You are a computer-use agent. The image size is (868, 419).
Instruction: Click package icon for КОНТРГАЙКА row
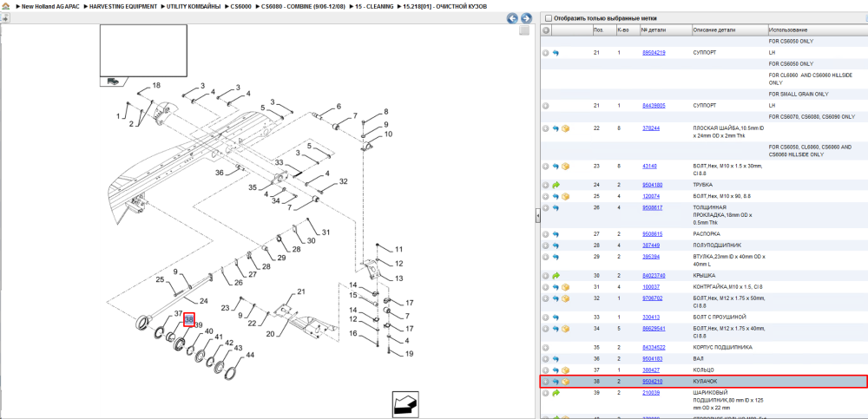(566, 287)
